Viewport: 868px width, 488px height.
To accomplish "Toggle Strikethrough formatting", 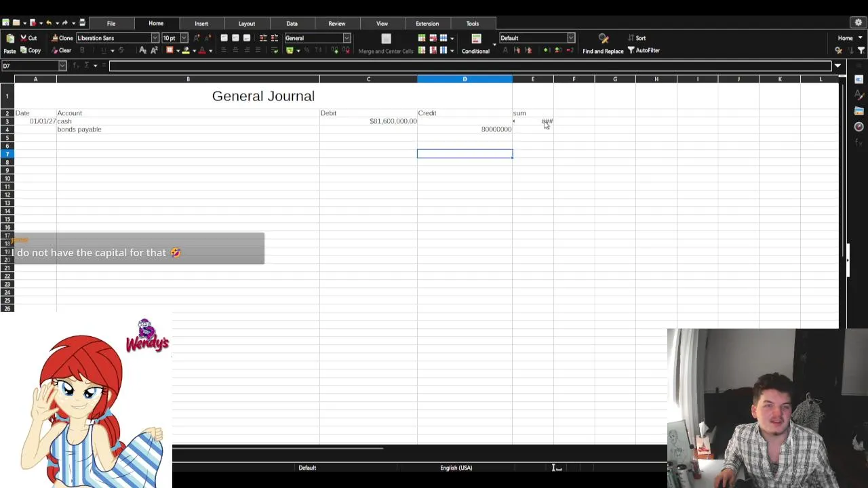I will pos(121,50).
